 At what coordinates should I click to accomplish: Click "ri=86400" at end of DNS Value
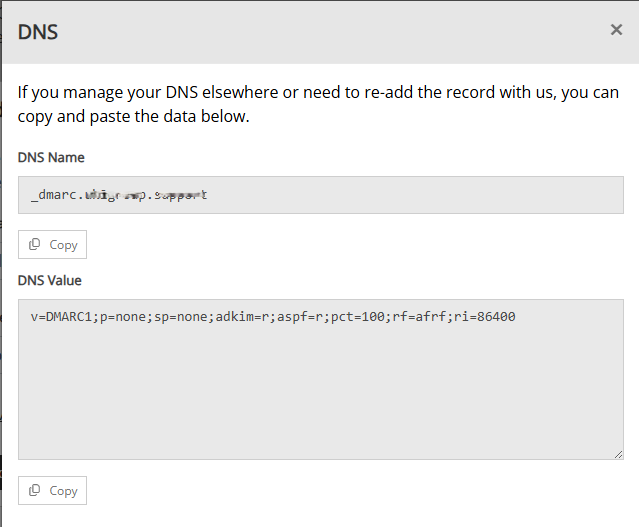pyautogui.click(x=486, y=317)
